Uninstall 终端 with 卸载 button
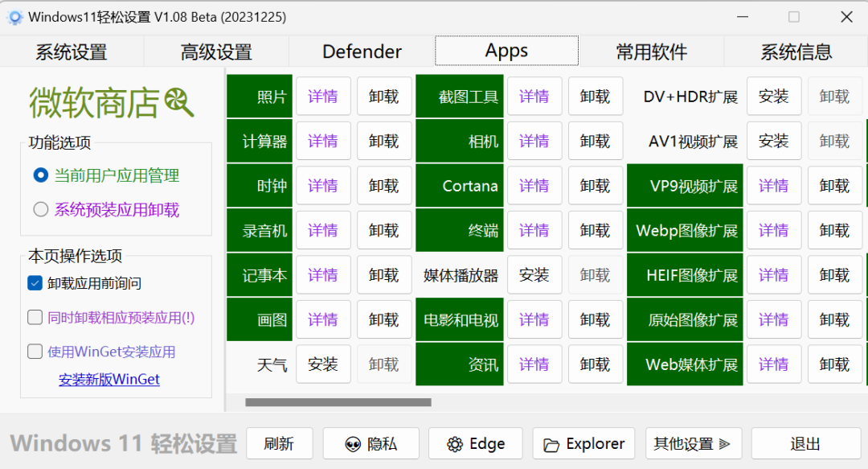The image size is (868, 469). 595,230
